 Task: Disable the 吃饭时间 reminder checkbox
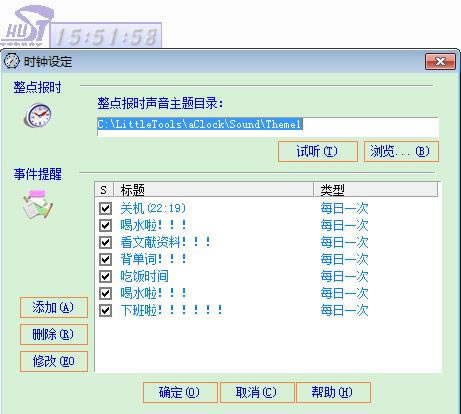pyautogui.click(x=105, y=276)
